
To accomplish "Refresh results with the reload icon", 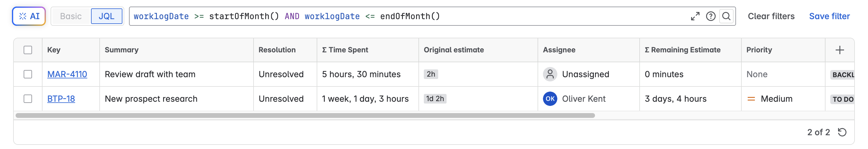I will (842, 132).
